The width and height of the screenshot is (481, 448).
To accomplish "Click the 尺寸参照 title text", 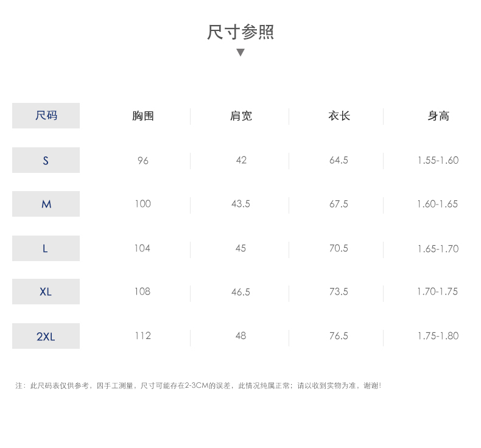I will pos(240,32).
